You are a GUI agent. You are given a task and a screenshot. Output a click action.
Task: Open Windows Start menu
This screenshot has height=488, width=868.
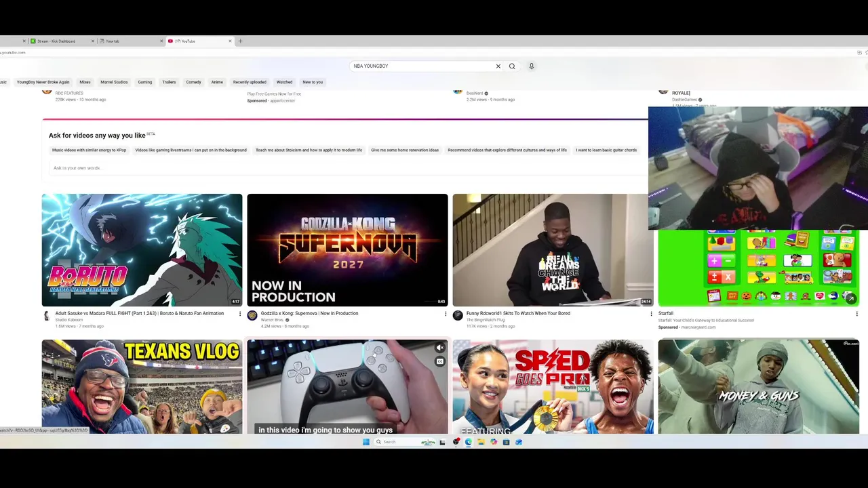click(366, 442)
